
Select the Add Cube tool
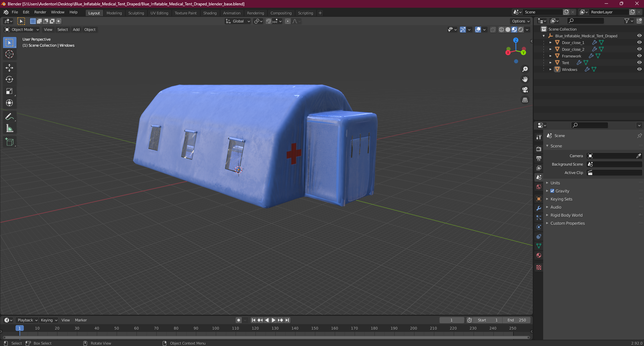[9, 142]
